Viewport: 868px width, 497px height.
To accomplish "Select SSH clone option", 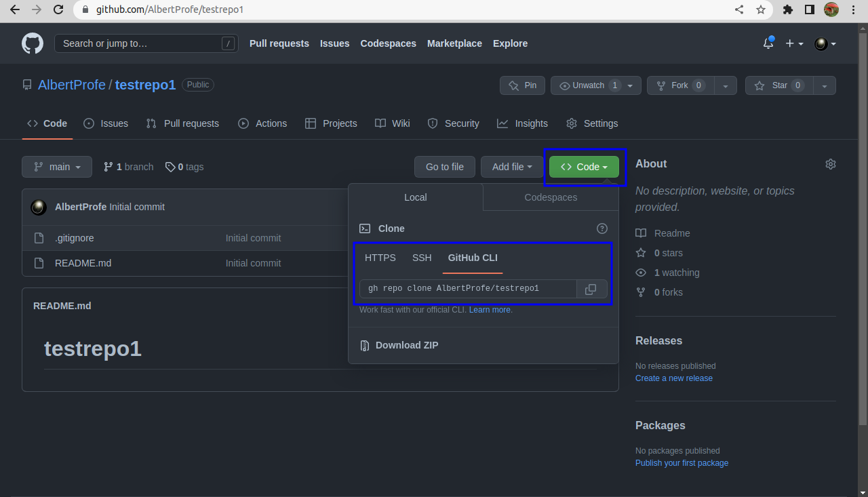I will pyautogui.click(x=422, y=258).
